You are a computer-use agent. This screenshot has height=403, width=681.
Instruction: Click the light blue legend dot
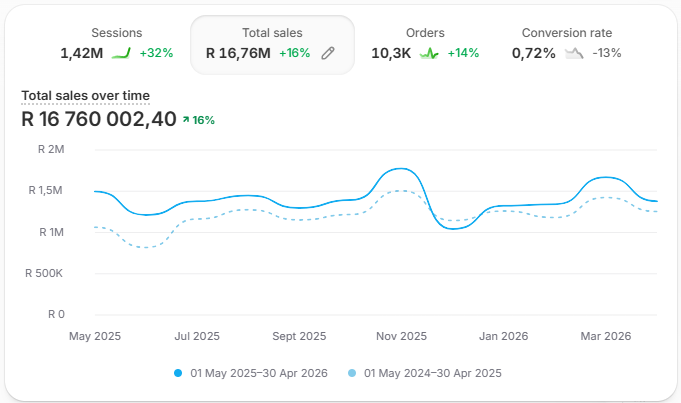[x=352, y=373]
